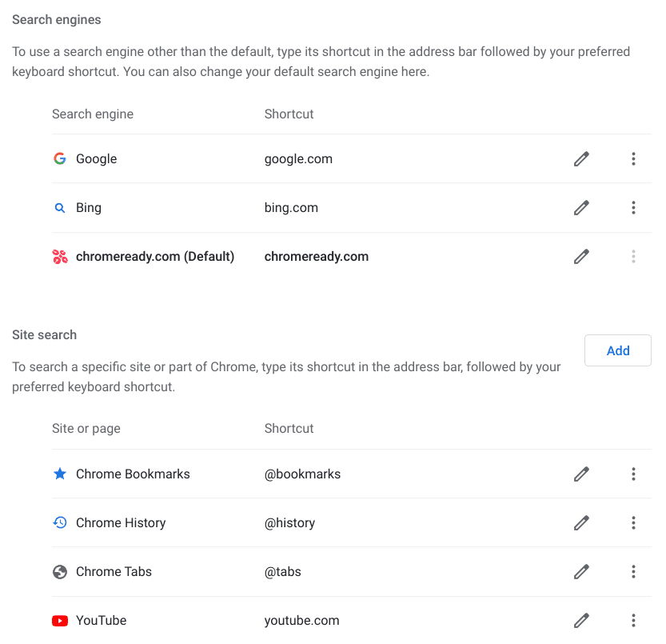Click the Chrome Tabs globe icon
This screenshot has width=666, height=644.
(60, 572)
